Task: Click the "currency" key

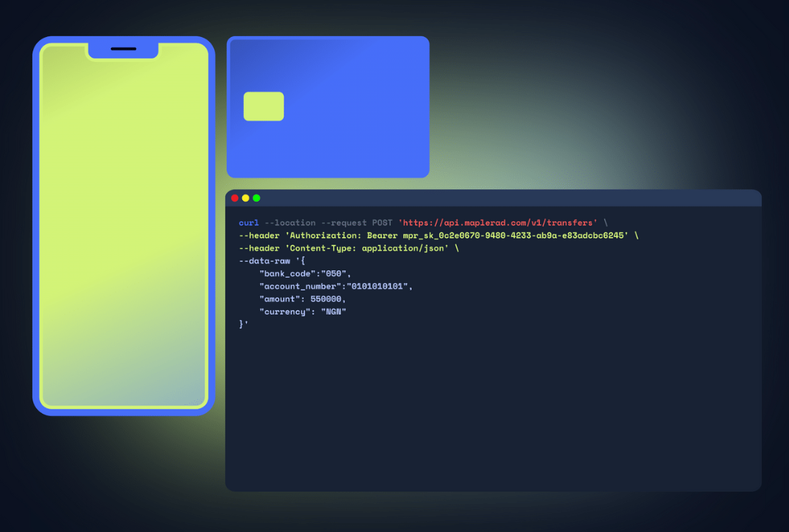Action: coord(285,312)
